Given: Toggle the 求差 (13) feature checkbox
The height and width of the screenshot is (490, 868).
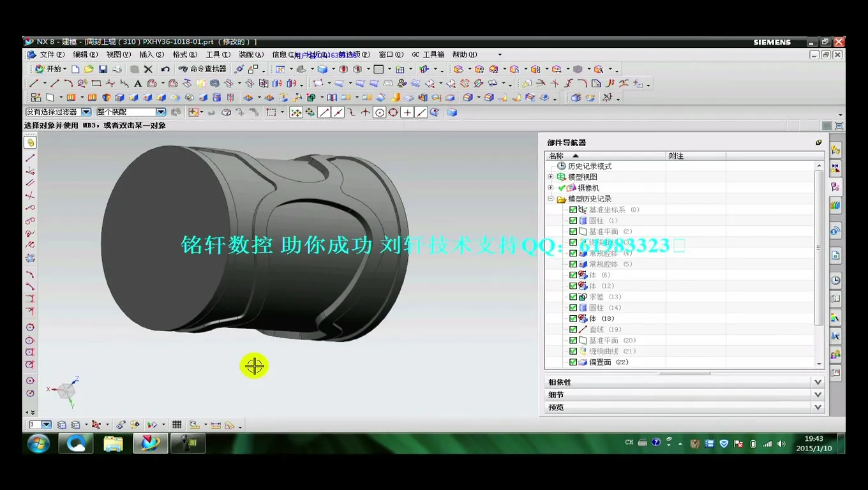Looking at the screenshot, I should click(x=573, y=297).
